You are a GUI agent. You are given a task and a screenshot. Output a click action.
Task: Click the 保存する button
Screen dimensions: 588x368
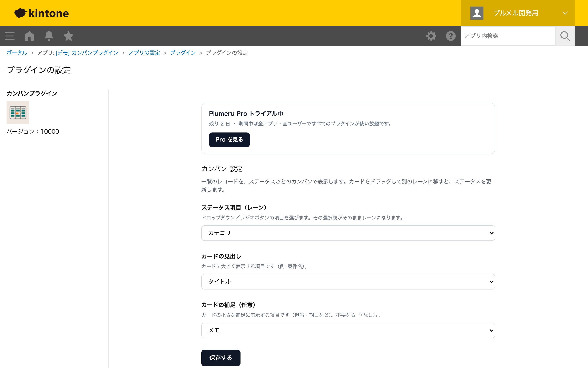pos(221,358)
